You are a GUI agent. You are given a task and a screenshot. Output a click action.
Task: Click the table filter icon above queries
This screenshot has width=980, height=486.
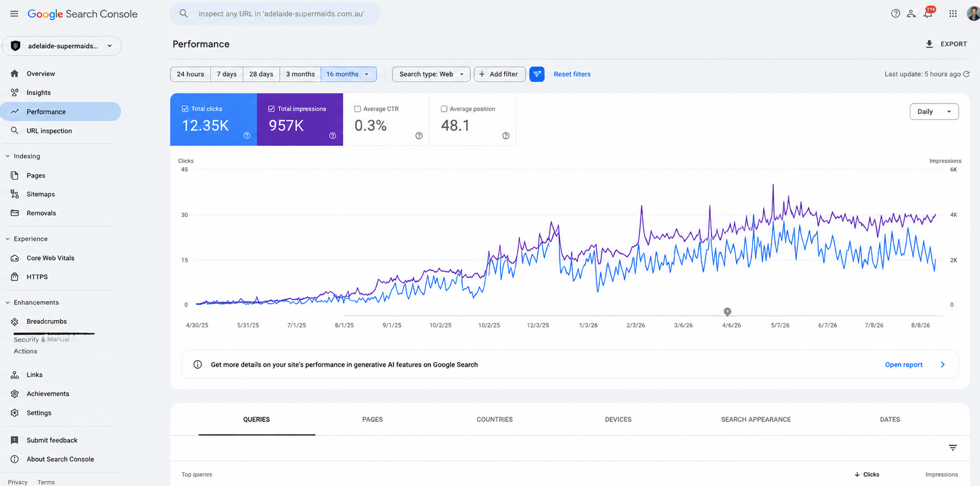tap(953, 448)
